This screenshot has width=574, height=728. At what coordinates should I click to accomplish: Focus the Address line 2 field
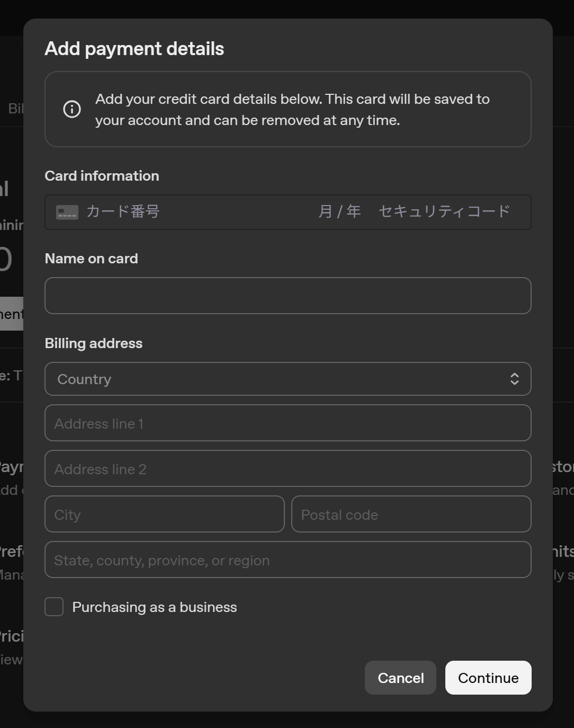(288, 468)
